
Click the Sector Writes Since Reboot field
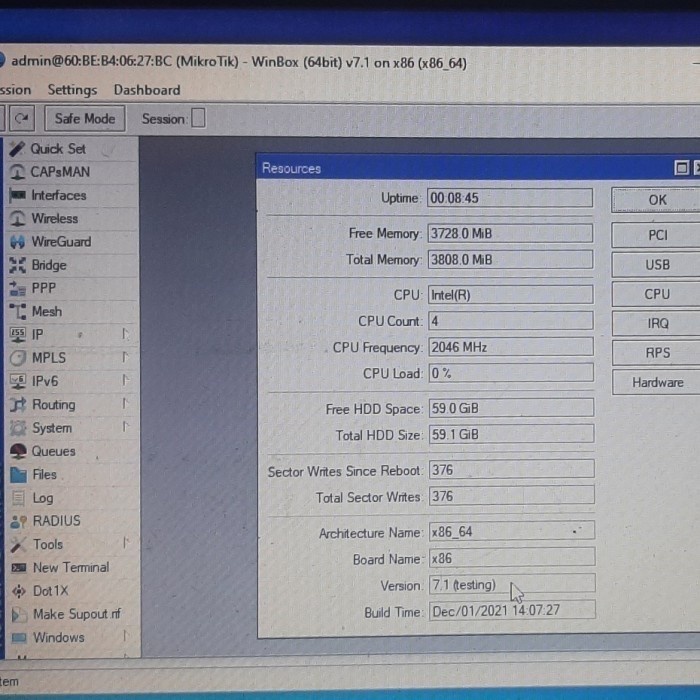(x=511, y=470)
